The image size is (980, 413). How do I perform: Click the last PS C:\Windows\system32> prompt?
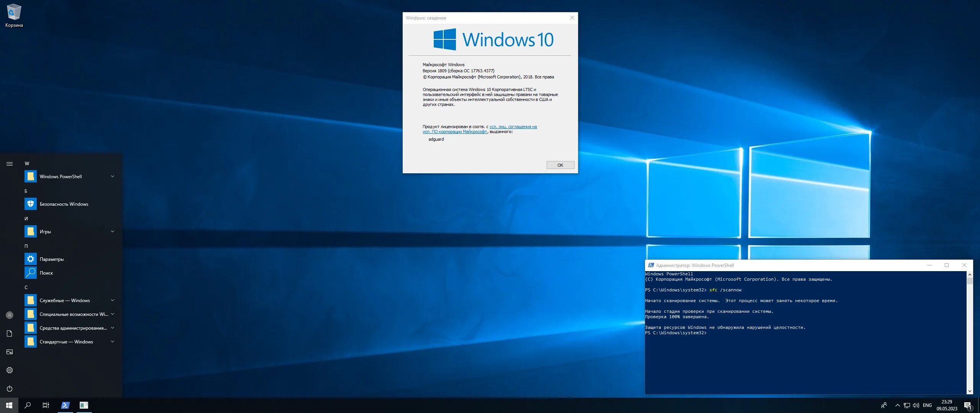[x=676, y=333]
